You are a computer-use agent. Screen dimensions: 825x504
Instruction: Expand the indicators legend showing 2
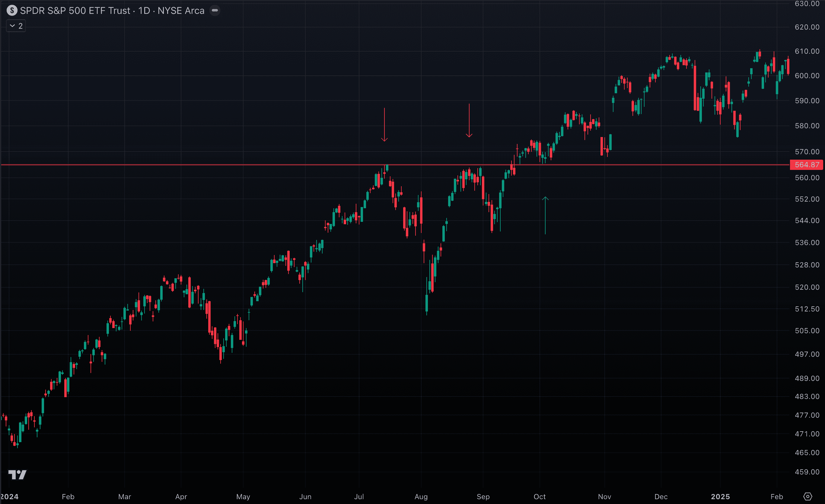point(16,26)
